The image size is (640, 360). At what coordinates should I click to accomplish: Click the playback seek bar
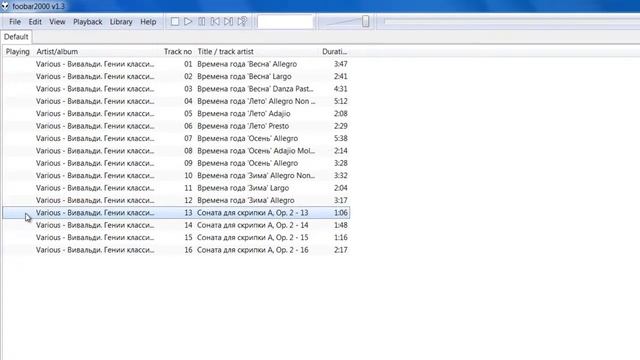point(512,22)
